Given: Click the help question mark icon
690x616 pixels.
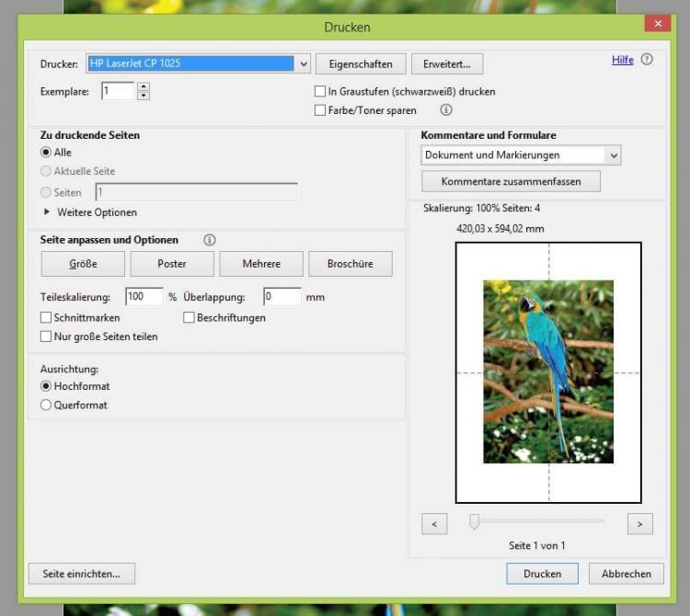Looking at the screenshot, I should click(647, 60).
